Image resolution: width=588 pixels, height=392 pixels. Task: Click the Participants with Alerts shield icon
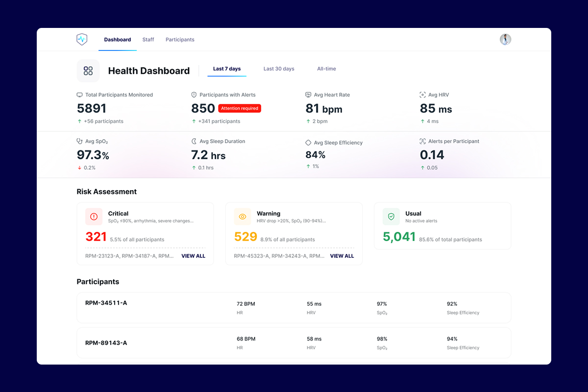click(x=194, y=95)
